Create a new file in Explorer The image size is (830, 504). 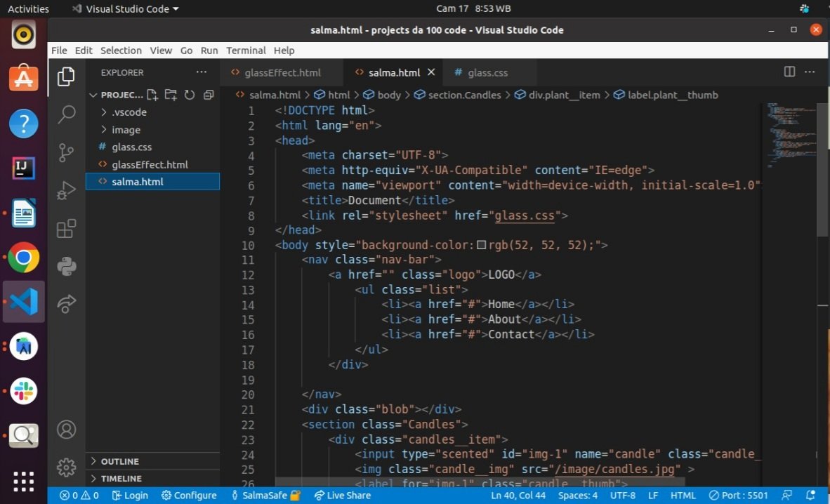[152, 95]
